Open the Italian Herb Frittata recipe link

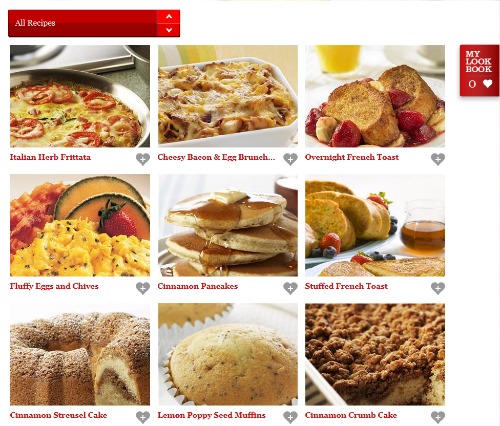tap(50, 157)
